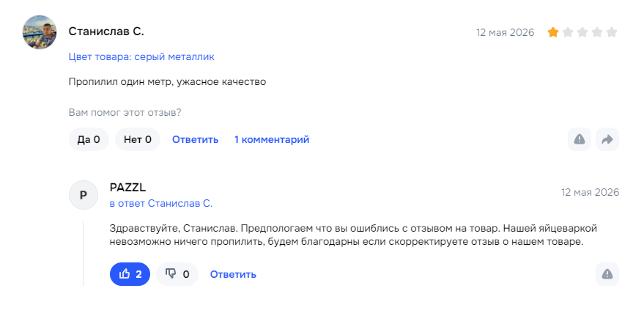This screenshot has width=644, height=313.
Task: Click the reviewer name Станислав С.
Action: click(x=106, y=32)
